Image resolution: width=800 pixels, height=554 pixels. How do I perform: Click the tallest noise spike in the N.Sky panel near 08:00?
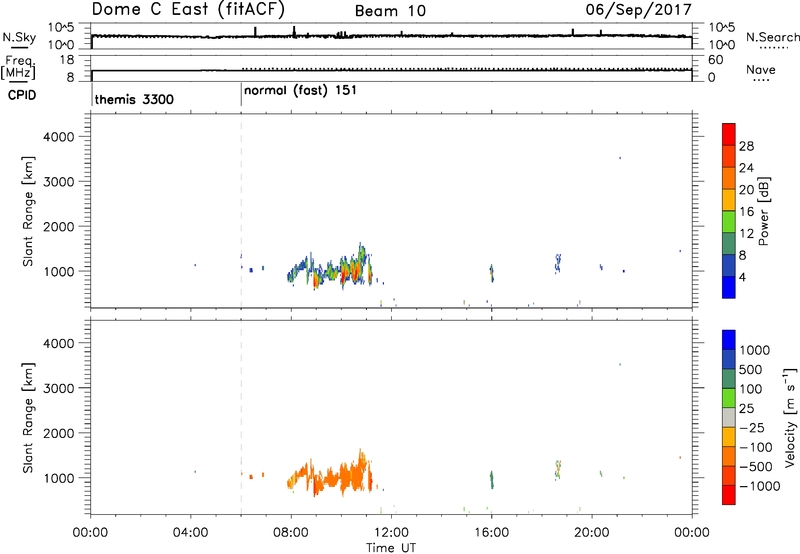(x=294, y=32)
